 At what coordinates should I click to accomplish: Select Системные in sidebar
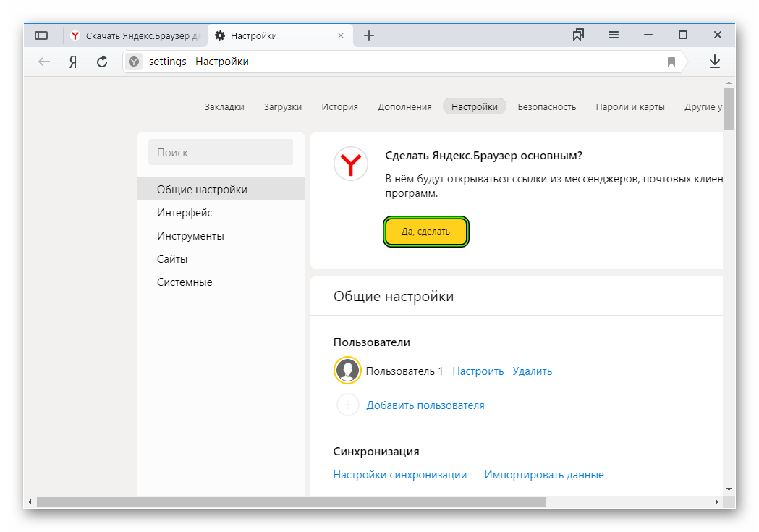click(221, 282)
